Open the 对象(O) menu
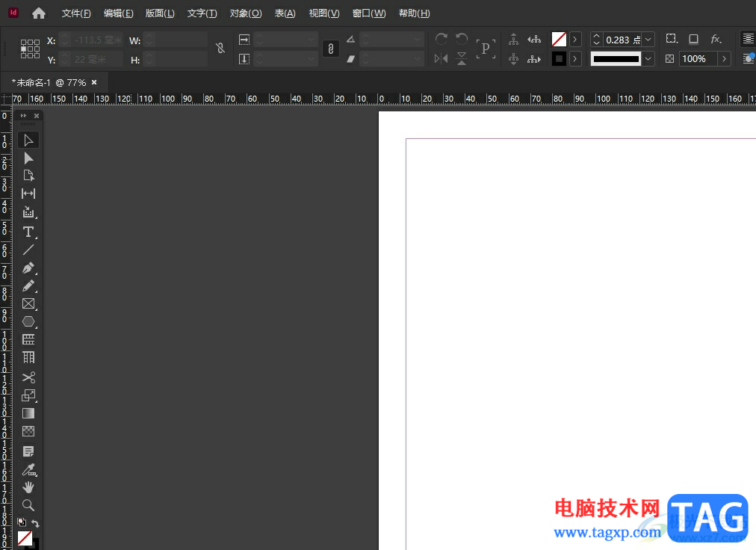 point(246,13)
